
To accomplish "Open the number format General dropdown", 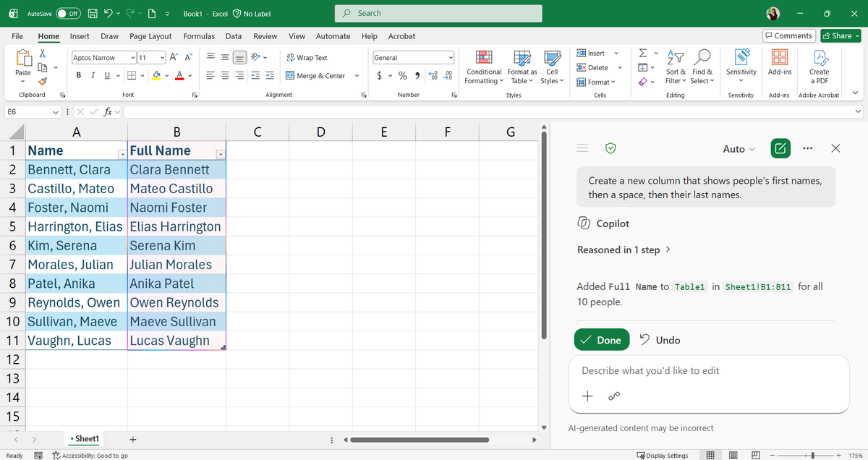I will tap(451, 57).
